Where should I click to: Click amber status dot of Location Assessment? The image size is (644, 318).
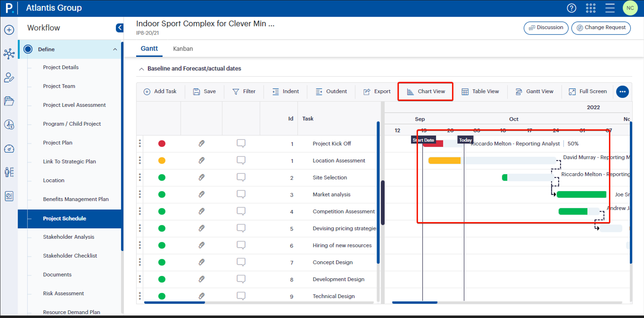pos(162,160)
